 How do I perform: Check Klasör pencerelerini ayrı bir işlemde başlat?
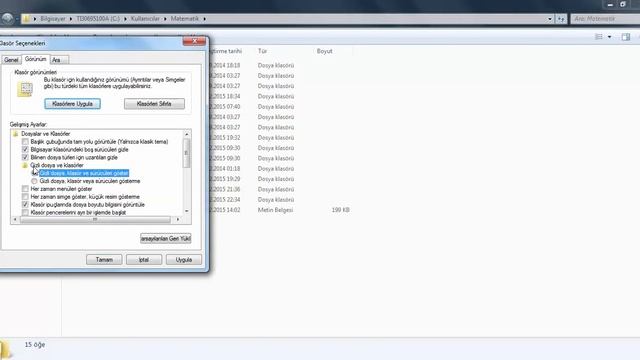[25, 212]
